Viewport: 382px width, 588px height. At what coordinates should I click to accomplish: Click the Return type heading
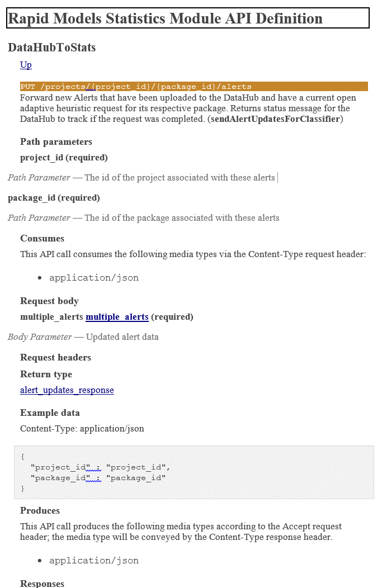pyautogui.click(x=46, y=374)
